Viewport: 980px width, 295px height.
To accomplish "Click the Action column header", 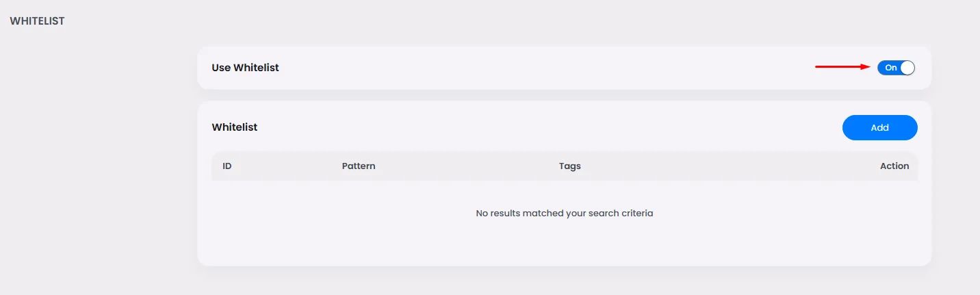I will [x=894, y=166].
